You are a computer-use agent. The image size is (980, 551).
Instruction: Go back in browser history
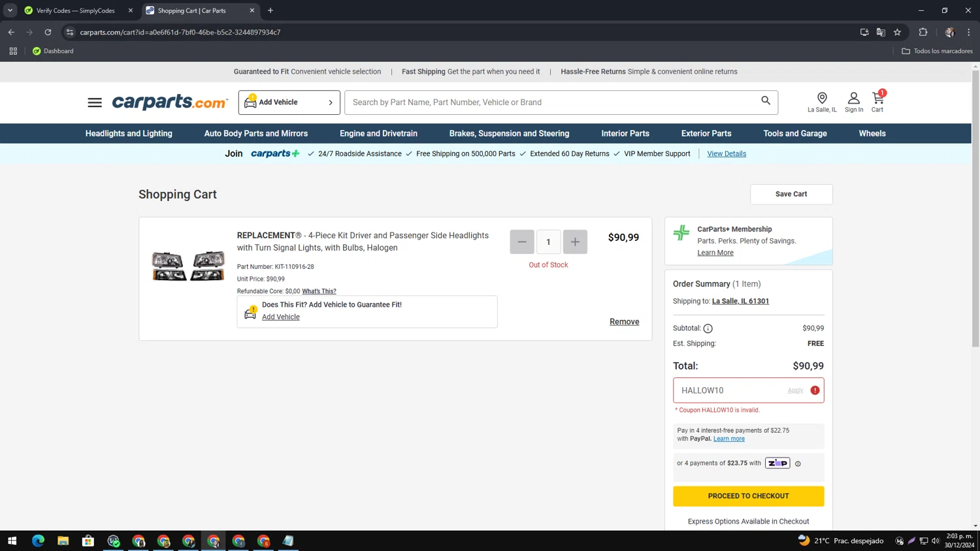point(11,32)
